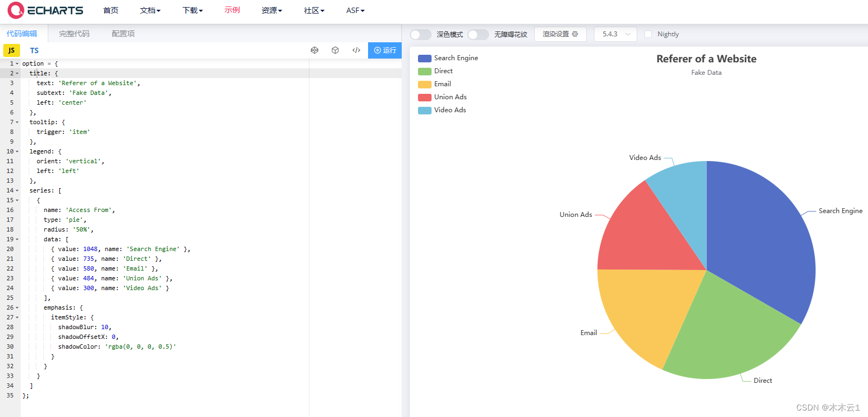Click chart title 'Referer of a Website'
Screen dimensions: 868x417
[706, 59]
